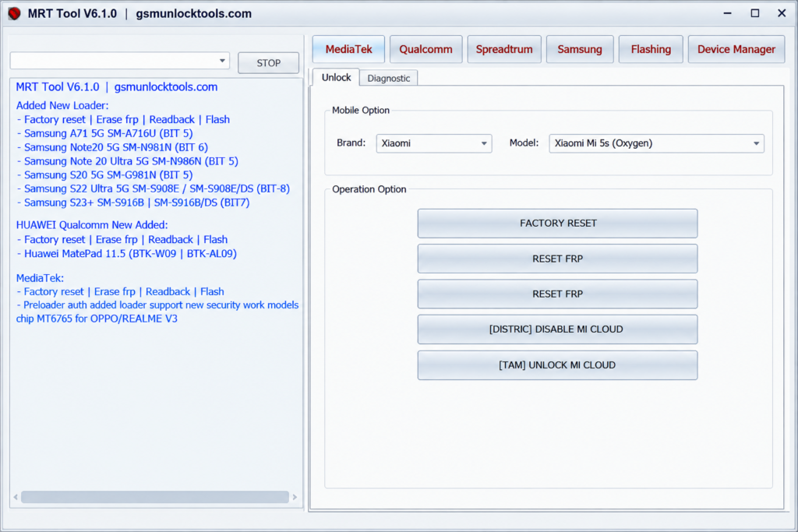The width and height of the screenshot is (798, 532).
Task: Click the first RESET FRP button
Action: point(558,259)
